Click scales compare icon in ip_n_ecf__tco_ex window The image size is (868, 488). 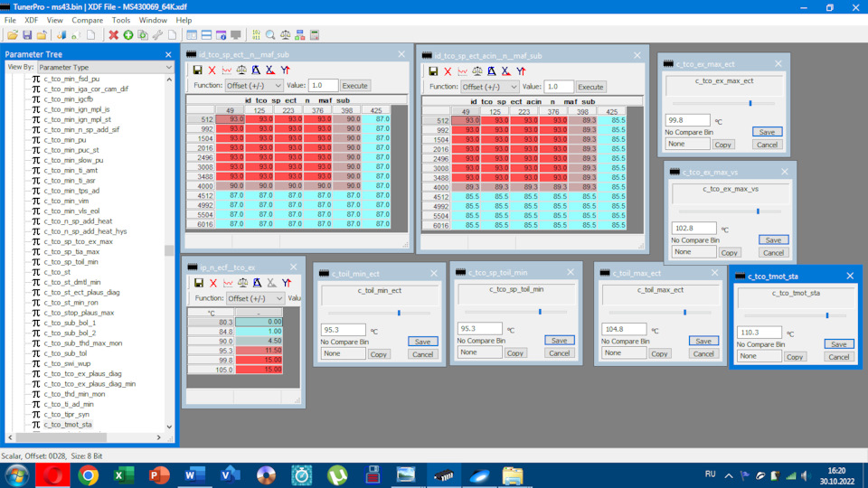tap(242, 283)
